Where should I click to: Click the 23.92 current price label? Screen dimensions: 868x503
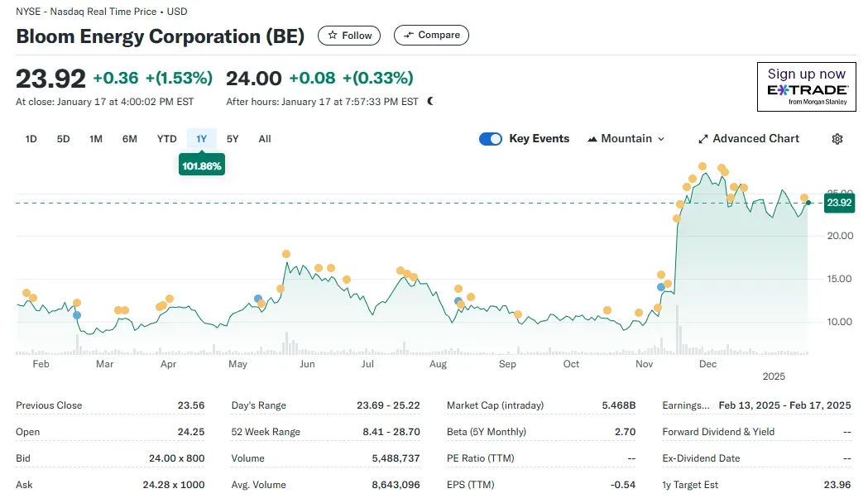click(x=839, y=203)
